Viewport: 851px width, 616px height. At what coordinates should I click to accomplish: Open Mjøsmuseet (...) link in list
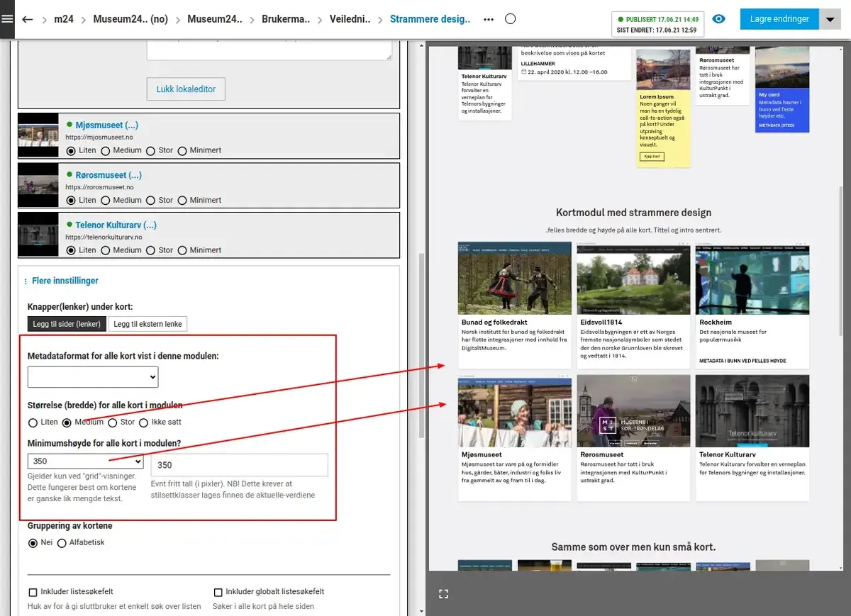tap(106, 125)
